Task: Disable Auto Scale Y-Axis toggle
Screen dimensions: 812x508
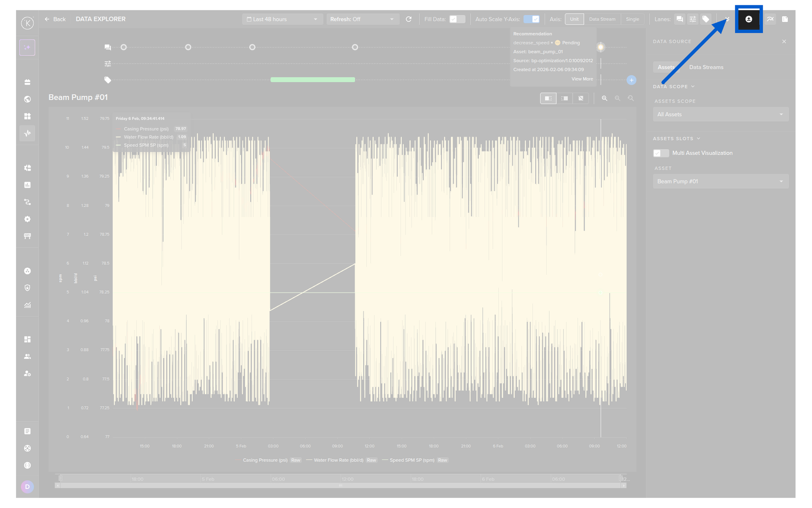Action: coord(531,19)
